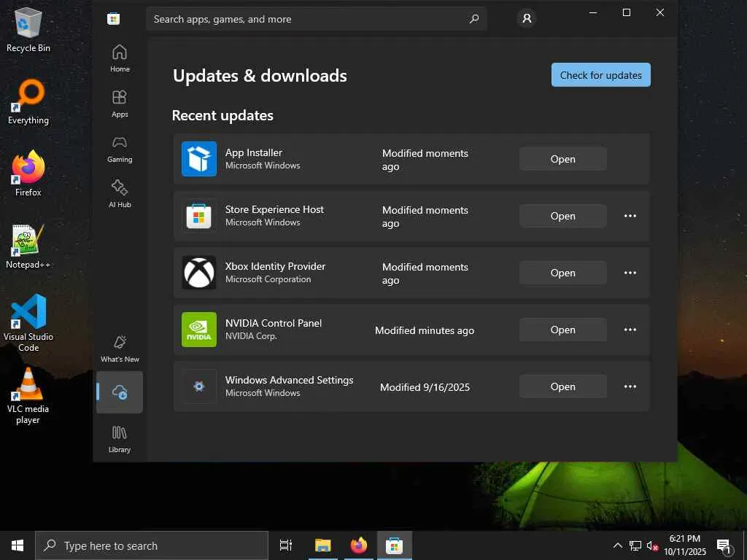Click the Windows Advanced Settings gear icon
Viewport: 747px width, 560px height.
[198, 386]
